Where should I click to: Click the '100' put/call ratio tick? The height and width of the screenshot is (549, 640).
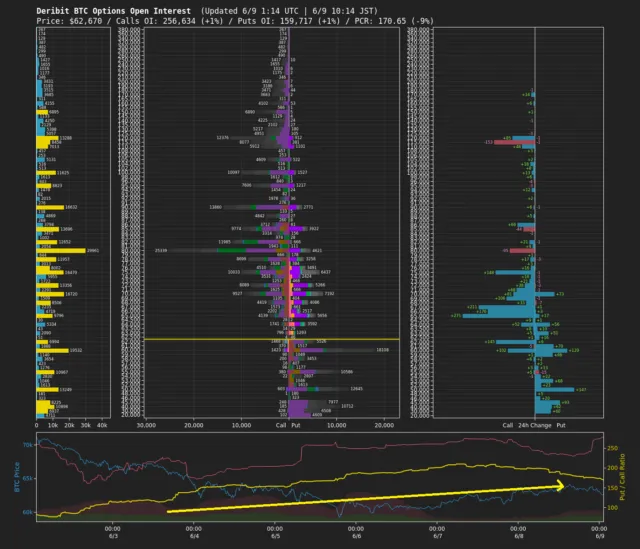pyautogui.click(x=612, y=508)
